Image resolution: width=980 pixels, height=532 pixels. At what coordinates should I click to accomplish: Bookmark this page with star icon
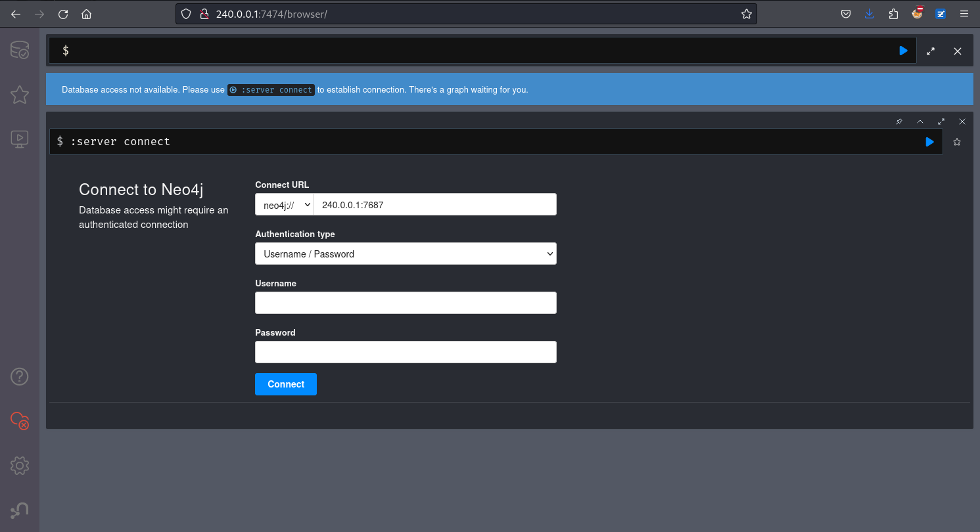(x=747, y=14)
